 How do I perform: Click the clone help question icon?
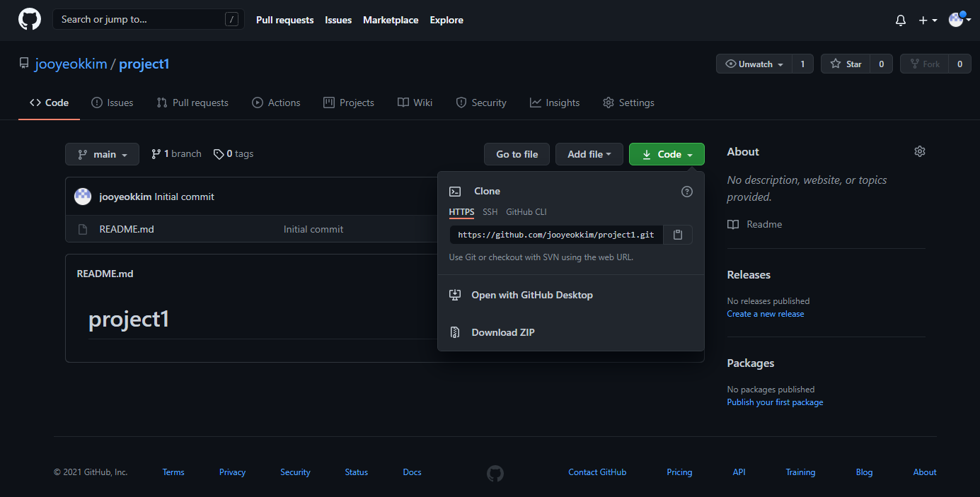coord(686,192)
